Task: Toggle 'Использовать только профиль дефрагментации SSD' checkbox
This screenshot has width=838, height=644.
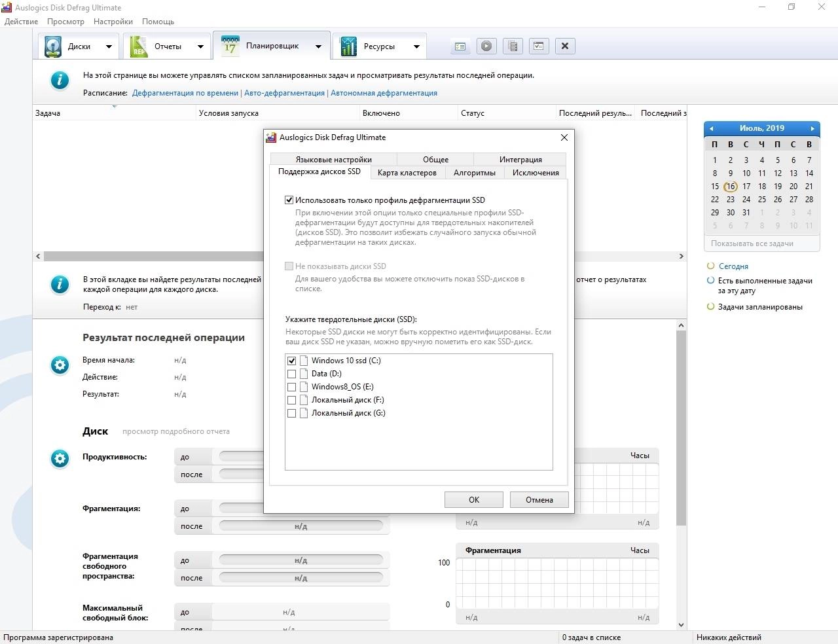Action: [x=289, y=200]
